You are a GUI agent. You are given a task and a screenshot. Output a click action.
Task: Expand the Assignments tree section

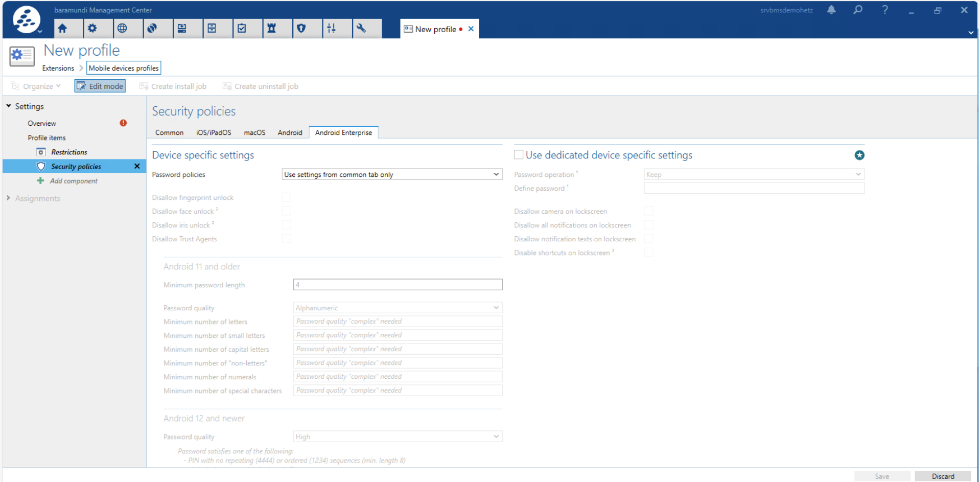[9, 198]
